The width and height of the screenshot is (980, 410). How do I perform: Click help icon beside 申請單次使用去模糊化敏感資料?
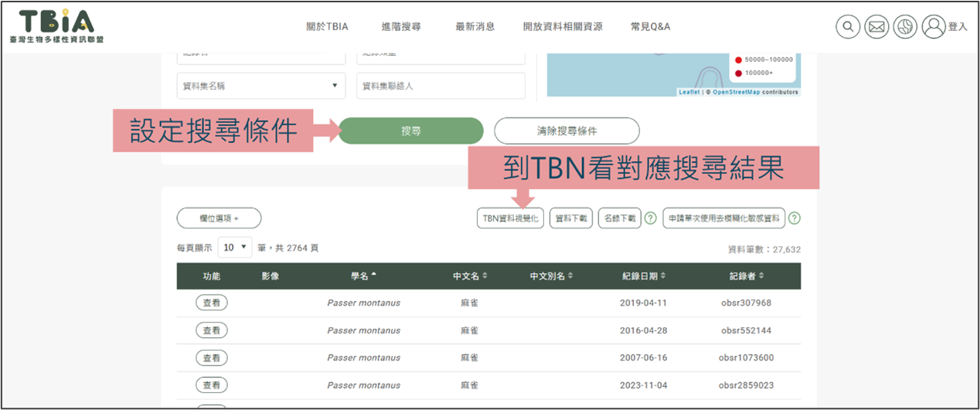[794, 218]
